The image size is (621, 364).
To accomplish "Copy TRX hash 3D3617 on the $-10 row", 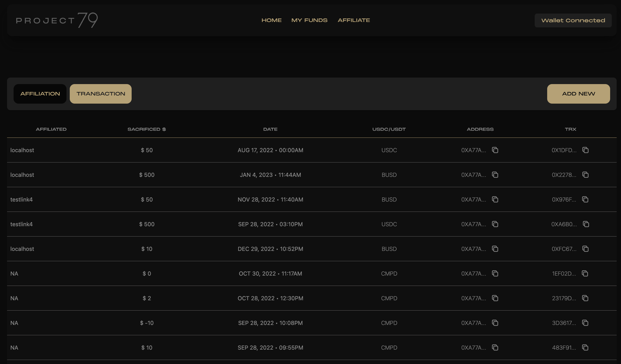I will point(586,323).
